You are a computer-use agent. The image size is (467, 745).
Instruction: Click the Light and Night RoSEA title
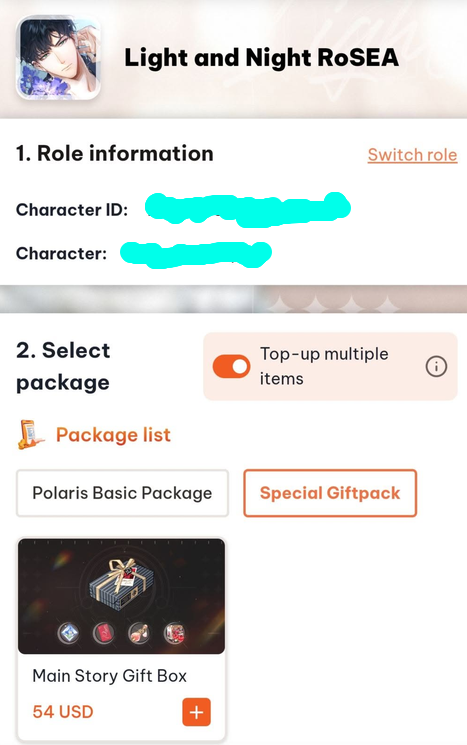point(261,57)
